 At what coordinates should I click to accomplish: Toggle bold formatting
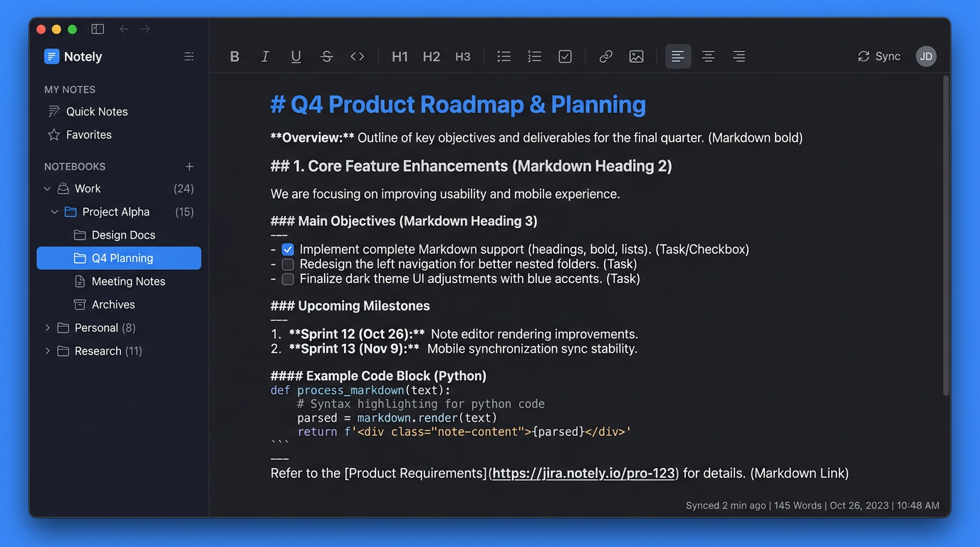234,56
